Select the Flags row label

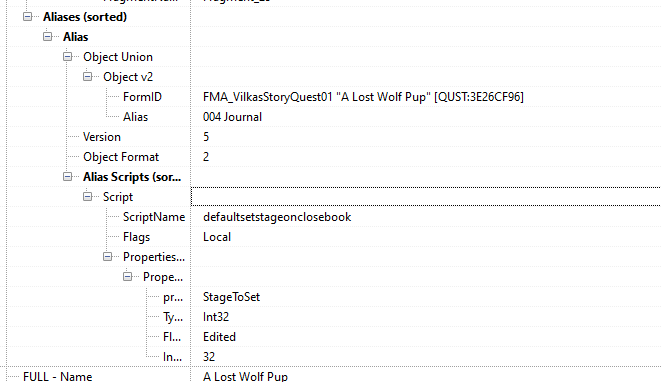tap(136, 237)
